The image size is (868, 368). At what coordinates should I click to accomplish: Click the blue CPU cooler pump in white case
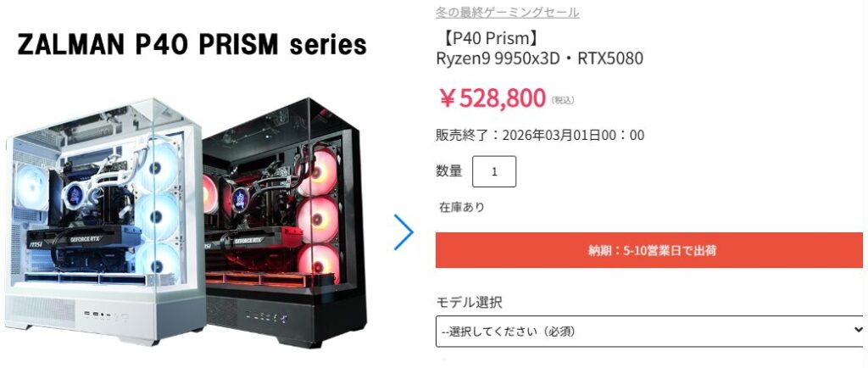75,192
